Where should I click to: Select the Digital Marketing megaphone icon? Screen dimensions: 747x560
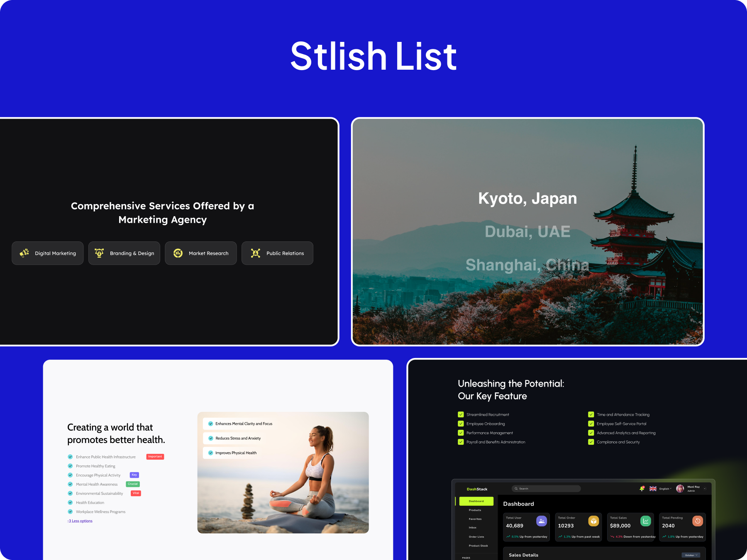[24, 253]
